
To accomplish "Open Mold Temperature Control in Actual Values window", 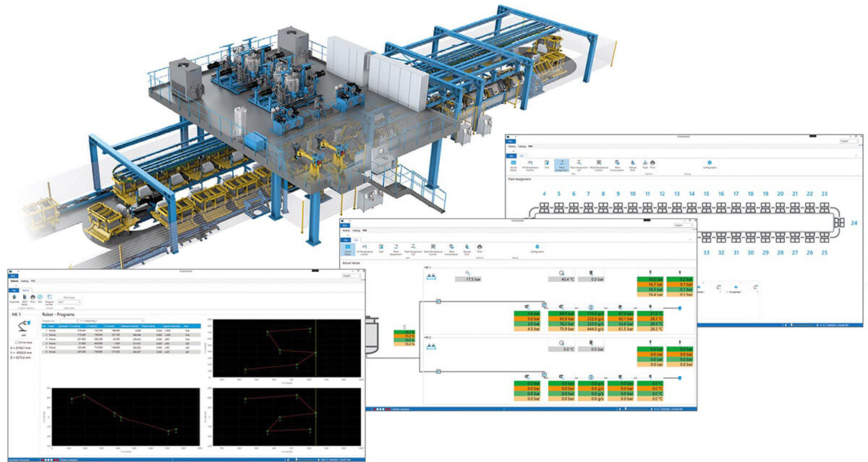I will pos(435,247).
